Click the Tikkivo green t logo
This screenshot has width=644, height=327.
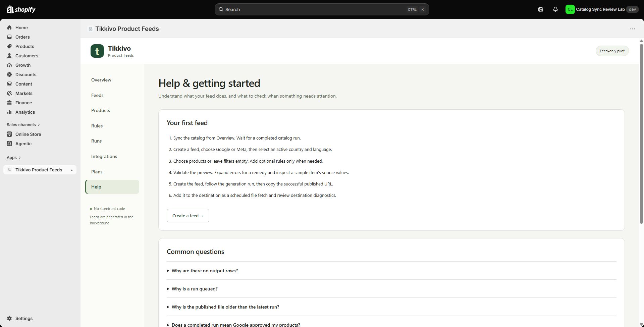97,51
